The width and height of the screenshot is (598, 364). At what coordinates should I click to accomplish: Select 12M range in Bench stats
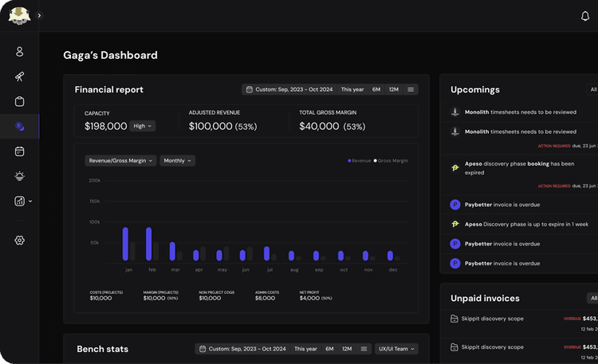(347, 349)
